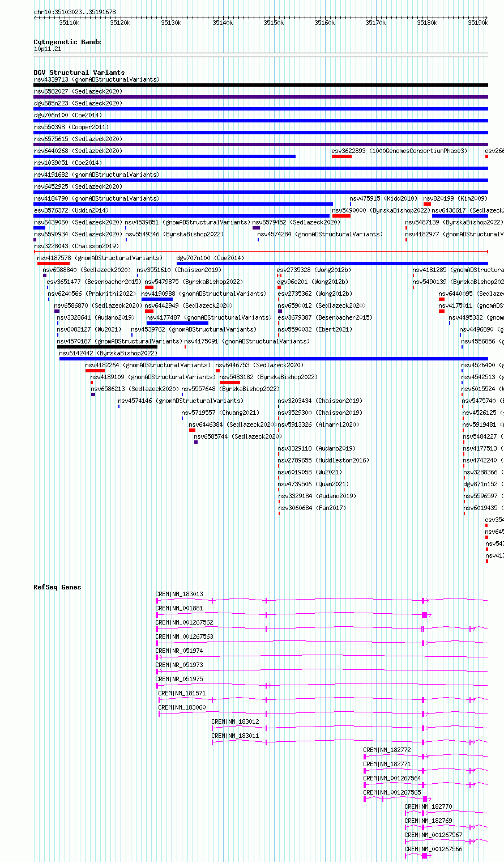The height and width of the screenshot is (862, 504).
Task: Open variant nsv6582027 (Sedlazeck2020)
Action: [x=78, y=91]
